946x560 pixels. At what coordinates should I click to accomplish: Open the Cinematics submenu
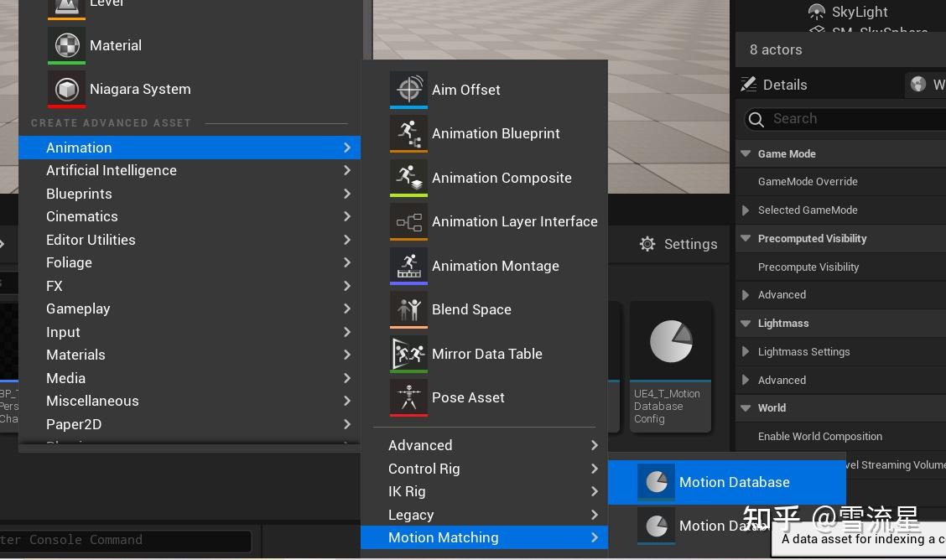190,216
